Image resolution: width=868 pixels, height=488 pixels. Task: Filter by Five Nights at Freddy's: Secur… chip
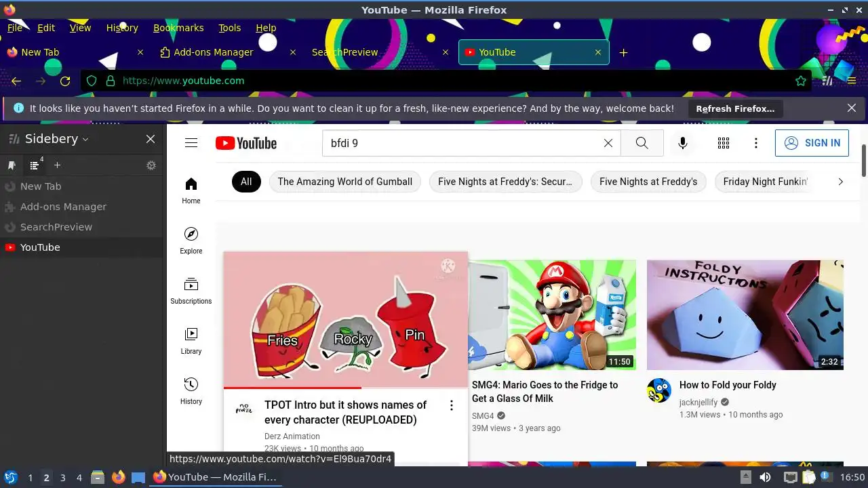pos(505,182)
